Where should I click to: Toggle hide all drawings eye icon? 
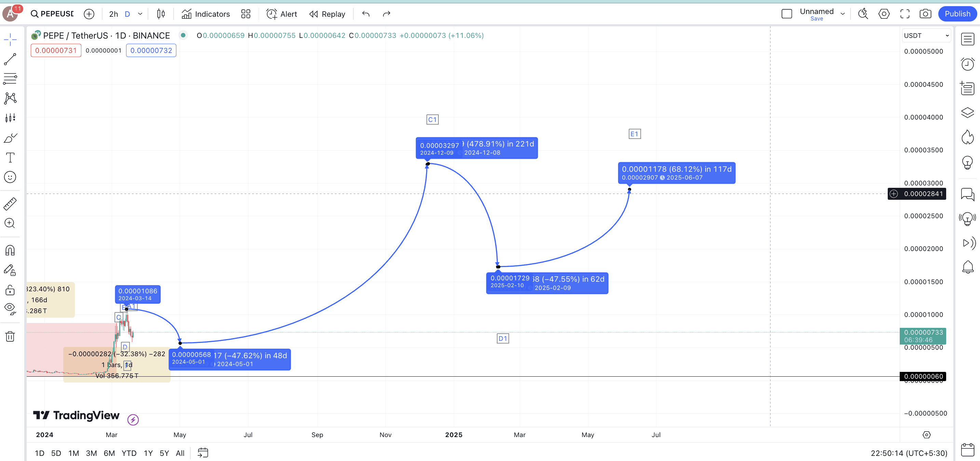10,308
